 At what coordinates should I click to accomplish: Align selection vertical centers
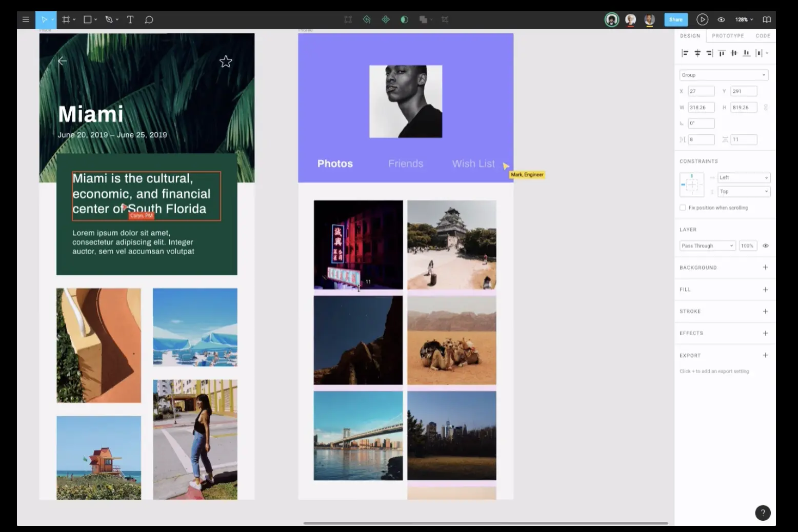(x=734, y=53)
